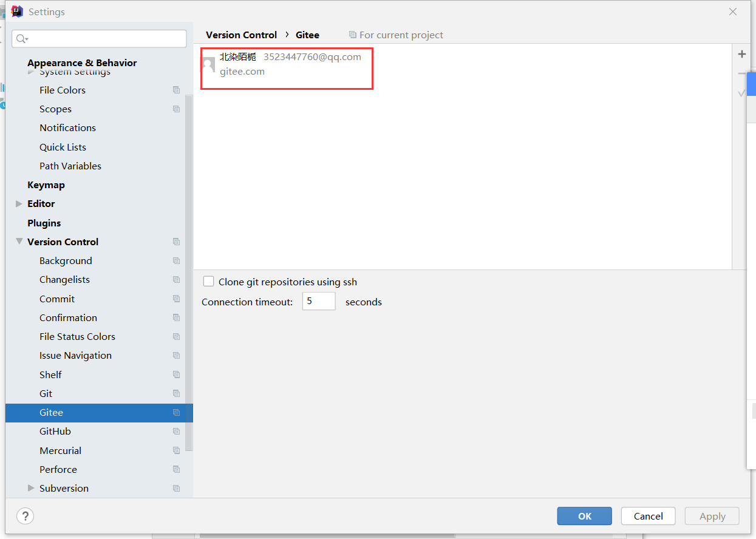Select Background under Version Control
This screenshot has width=756, height=539.
(66, 261)
